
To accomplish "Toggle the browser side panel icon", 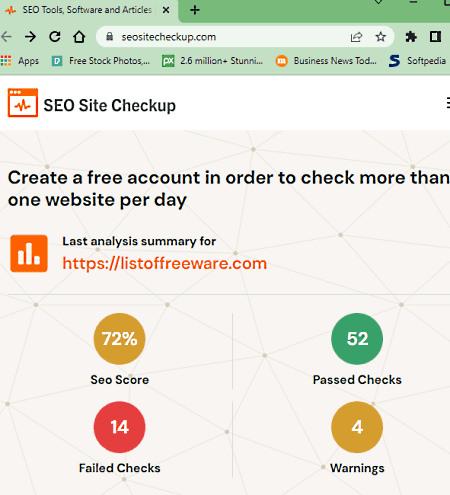I will [x=435, y=37].
